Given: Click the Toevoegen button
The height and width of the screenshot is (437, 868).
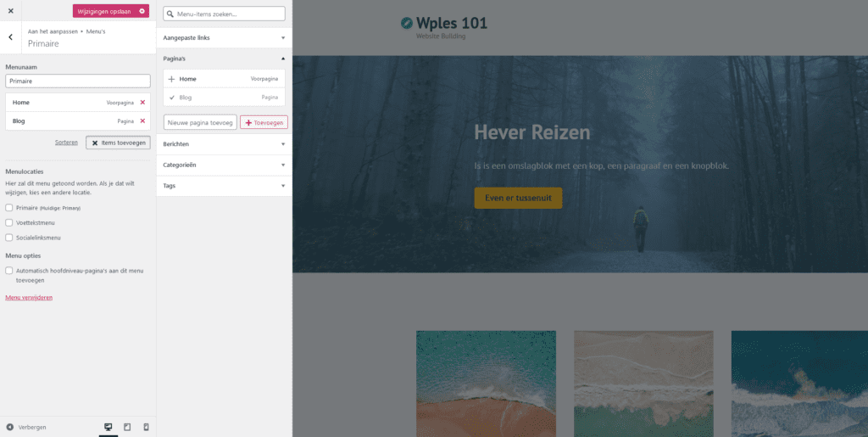Looking at the screenshot, I should point(264,122).
